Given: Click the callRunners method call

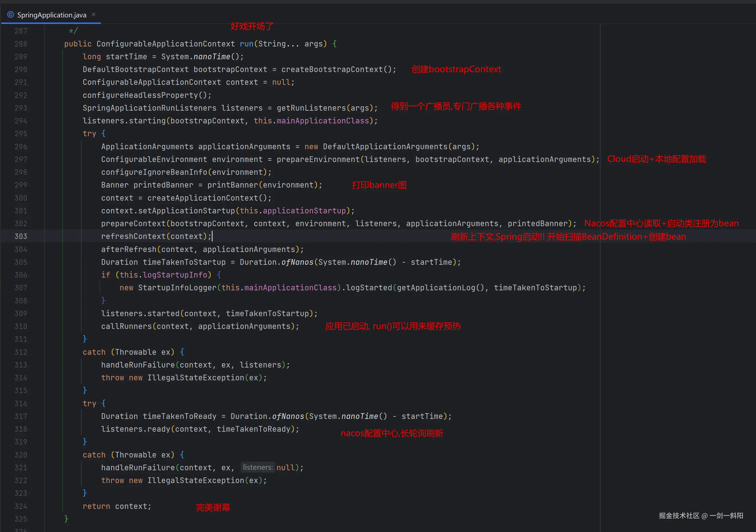Looking at the screenshot, I should [126, 326].
